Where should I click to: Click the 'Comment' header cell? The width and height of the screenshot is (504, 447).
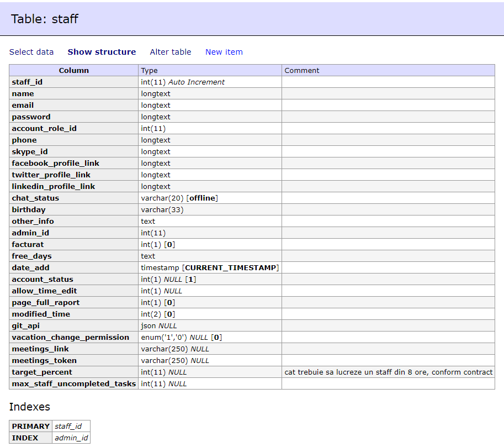[x=388, y=71]
